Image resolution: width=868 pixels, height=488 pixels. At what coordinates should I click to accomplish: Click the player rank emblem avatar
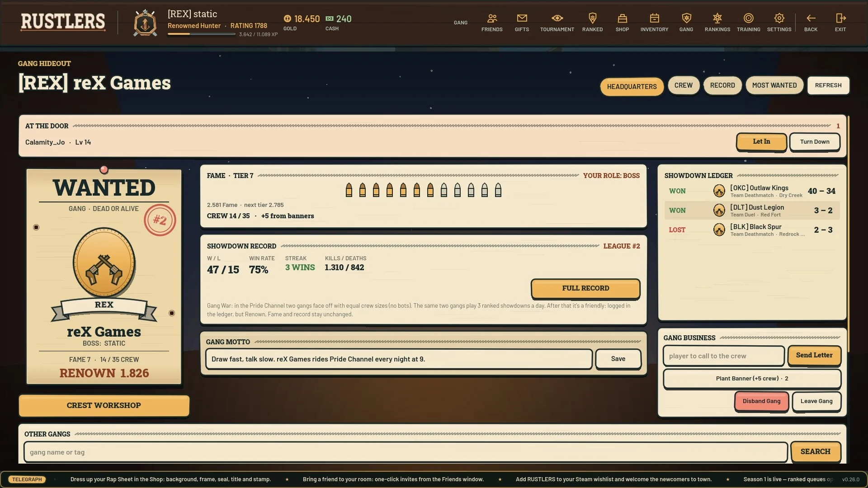145,23
